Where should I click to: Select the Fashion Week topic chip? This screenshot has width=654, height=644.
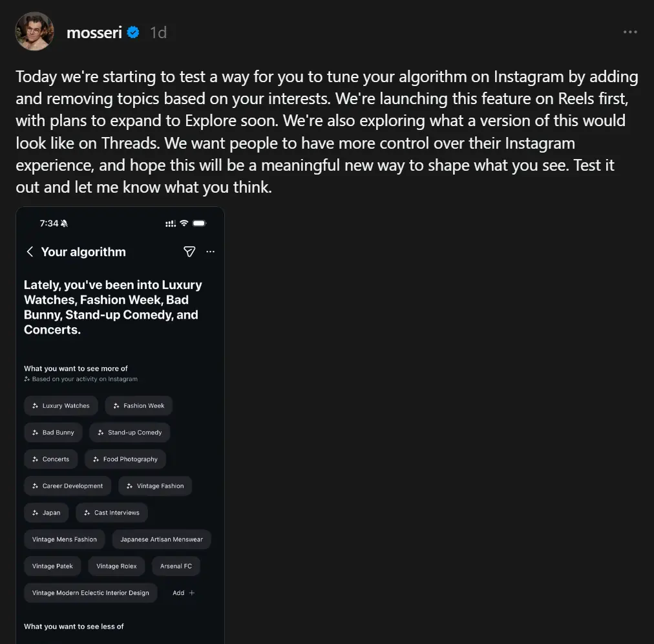pos(139,405)
